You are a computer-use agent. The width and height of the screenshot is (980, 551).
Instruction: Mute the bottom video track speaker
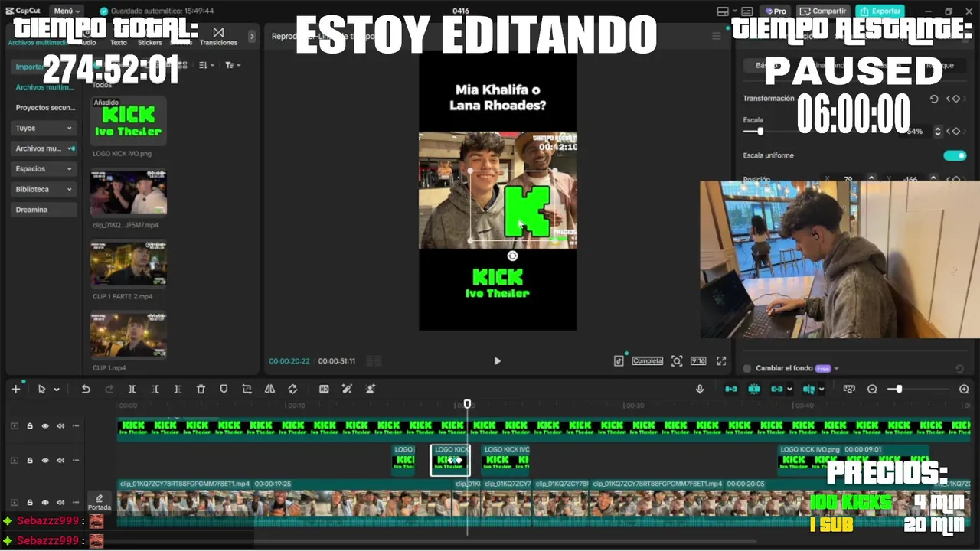pos(60,503)
